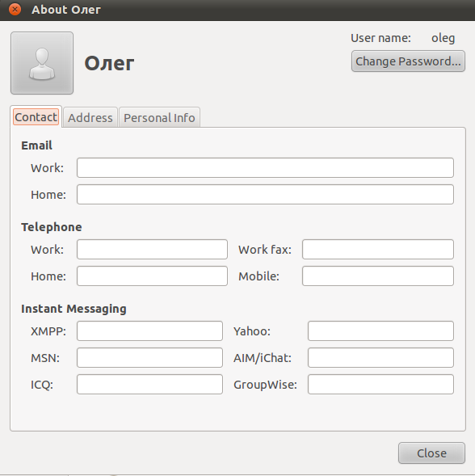Select the GroupWise input field
This screenshot has width=475, height=476.
[x=381, y=385]
